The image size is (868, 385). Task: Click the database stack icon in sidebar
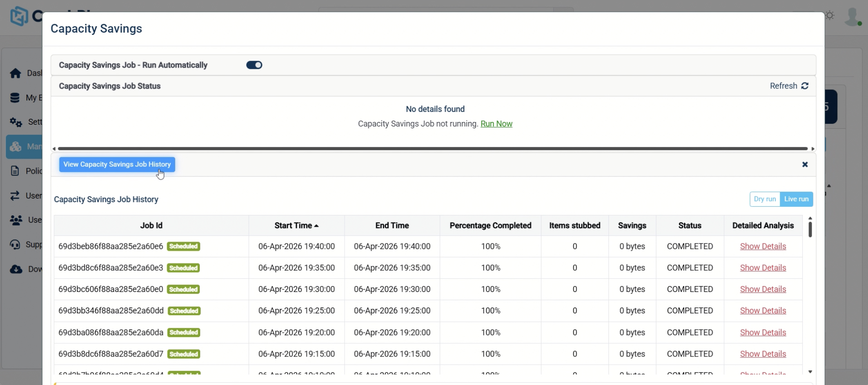click(x=15, y=98)
